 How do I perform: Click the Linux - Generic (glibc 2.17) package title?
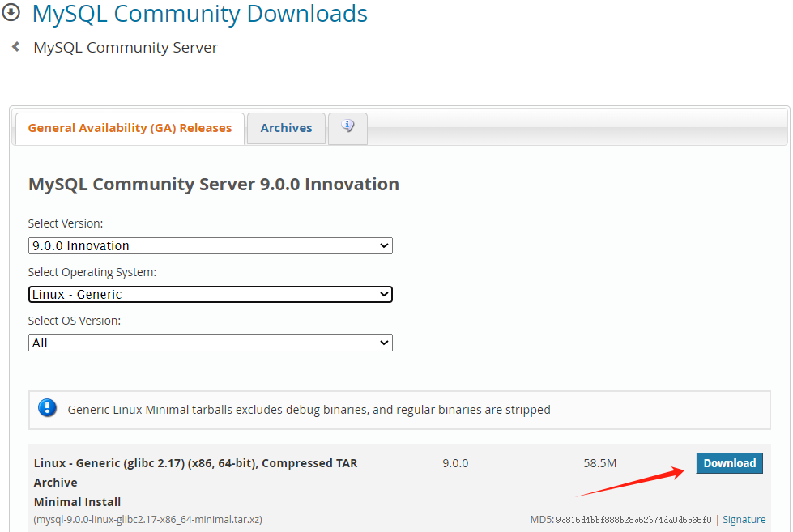click(196, 472)
